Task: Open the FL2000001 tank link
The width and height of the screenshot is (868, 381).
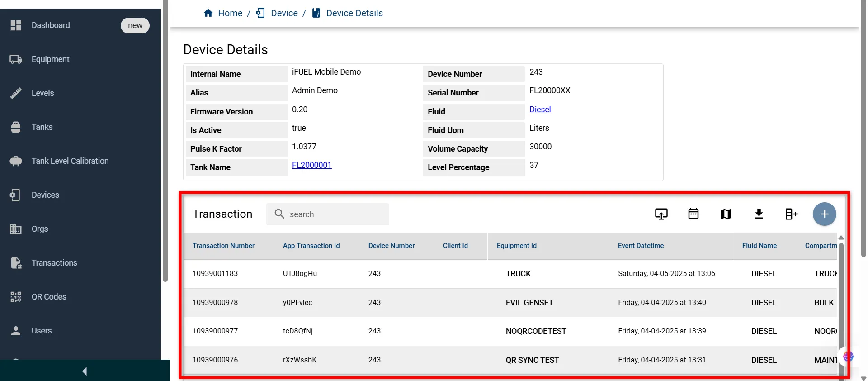Action: coord(311,165)
